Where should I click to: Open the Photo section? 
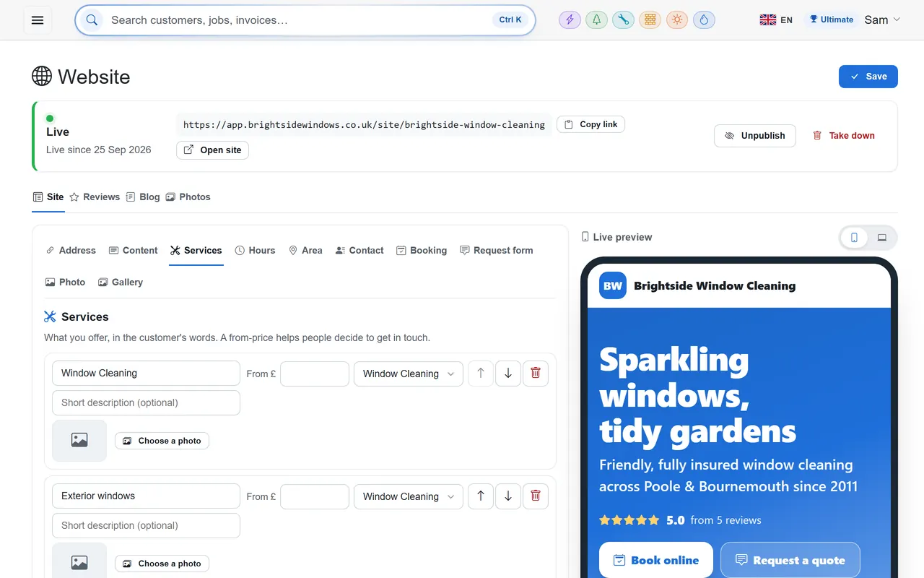pyautogui.click(x=65, y=282)
